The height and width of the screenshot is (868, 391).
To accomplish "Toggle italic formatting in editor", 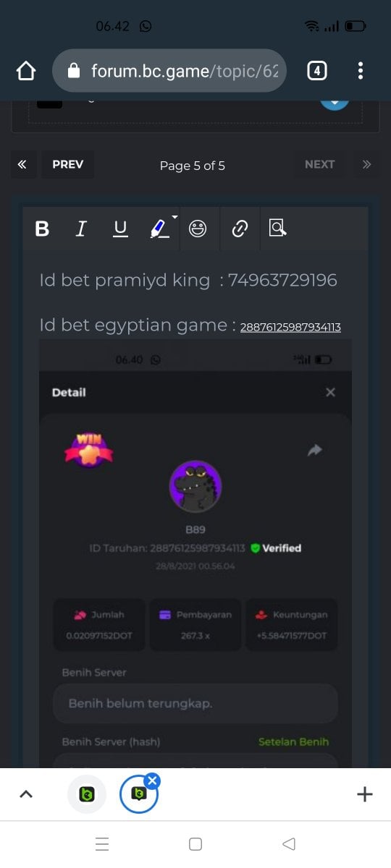I will click(81, 229).
